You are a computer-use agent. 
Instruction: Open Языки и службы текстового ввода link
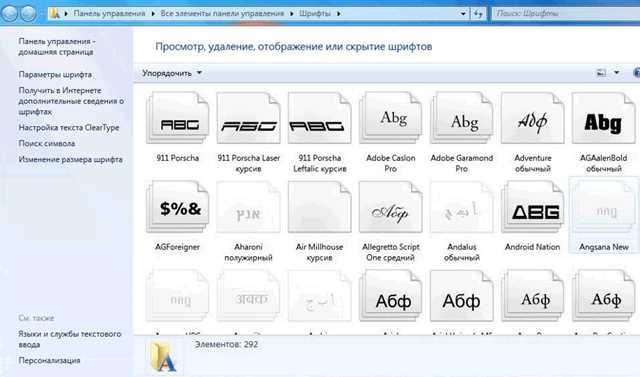(70, 339)
